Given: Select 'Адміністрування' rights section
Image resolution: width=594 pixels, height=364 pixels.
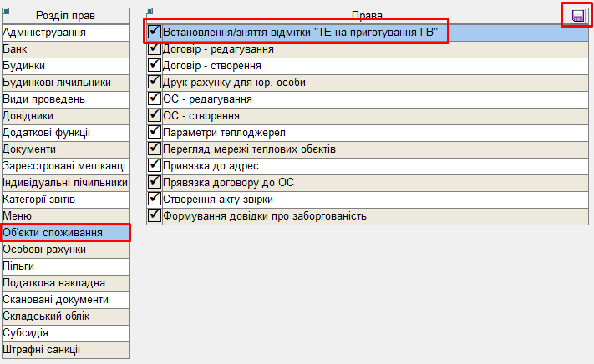Looking at the screenshot, I should coord(65,33).
